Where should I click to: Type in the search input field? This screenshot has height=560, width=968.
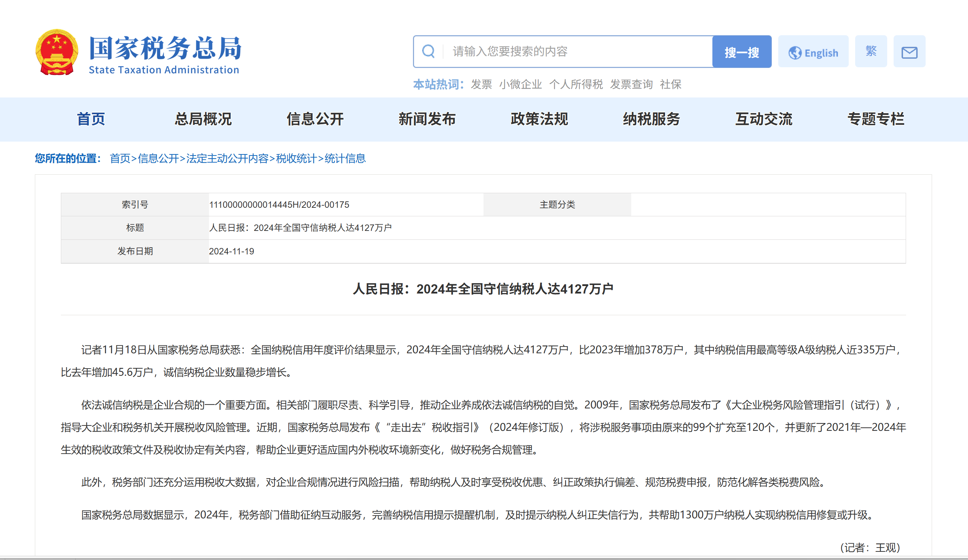[x=576, y=52]
